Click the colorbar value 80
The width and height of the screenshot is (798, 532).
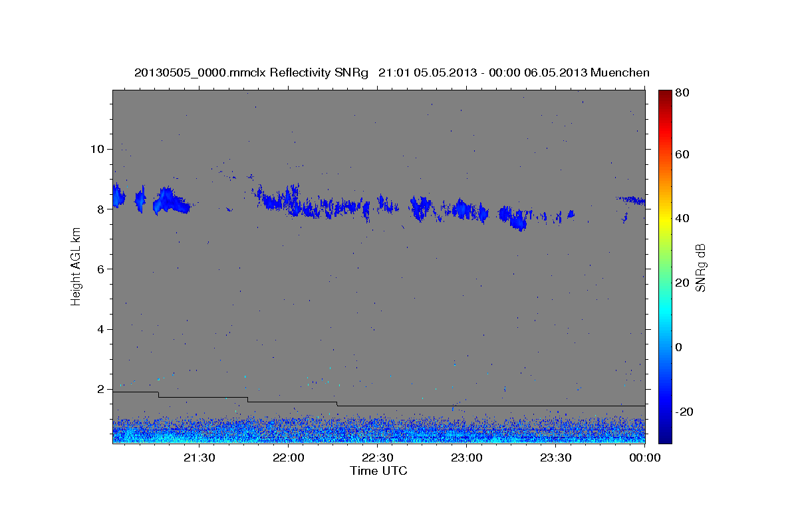tap(682, 92)
